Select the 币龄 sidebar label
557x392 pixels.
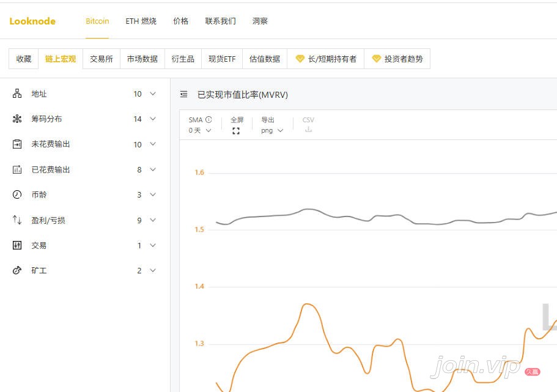tap(39, 194)
